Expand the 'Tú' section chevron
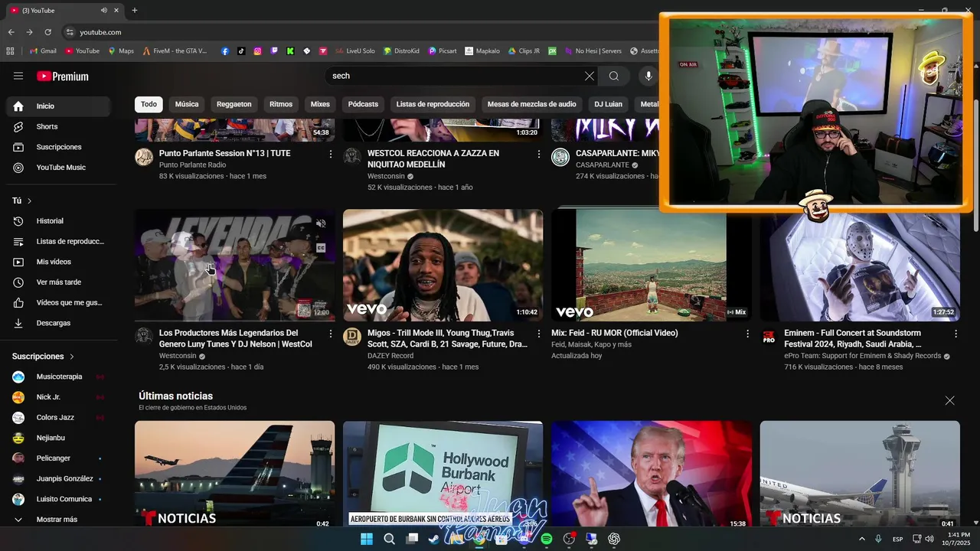 point(29,201)
